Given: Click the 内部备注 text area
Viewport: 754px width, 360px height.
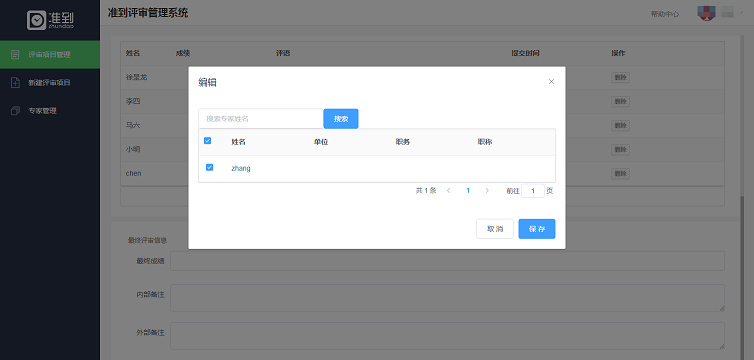Looking at the screenshot, I should point(447,298).
